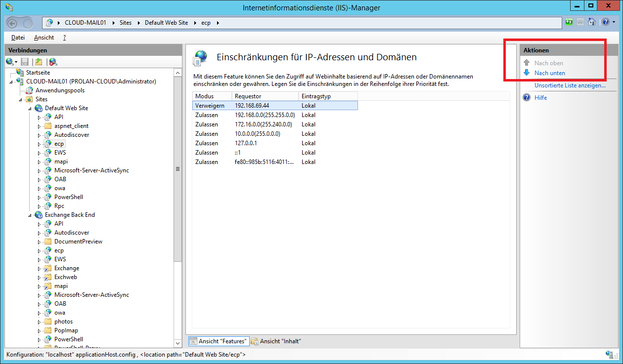The image size is (623, 364).
Task: Sort the list by the Requestor column header
Action: (x=265, y=96)
